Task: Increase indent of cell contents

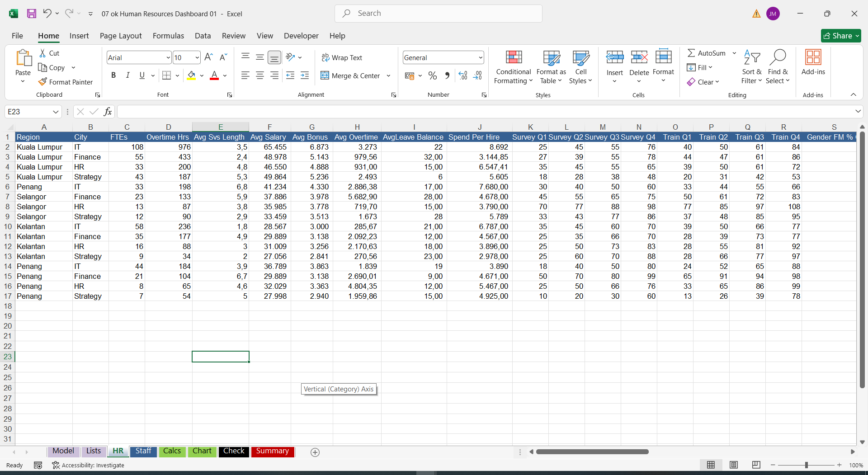Action: tap(305, 75)
